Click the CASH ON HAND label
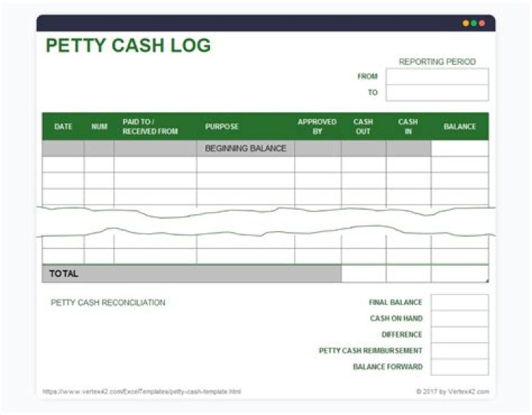The image size is (532, 415). (396, 318)
